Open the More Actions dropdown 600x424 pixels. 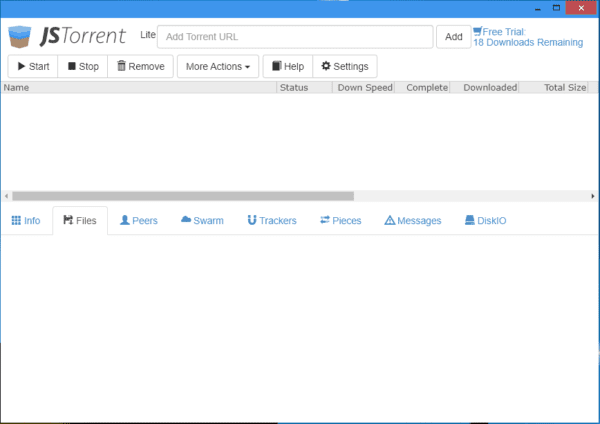pyautogui.click(x=218, y=67)
